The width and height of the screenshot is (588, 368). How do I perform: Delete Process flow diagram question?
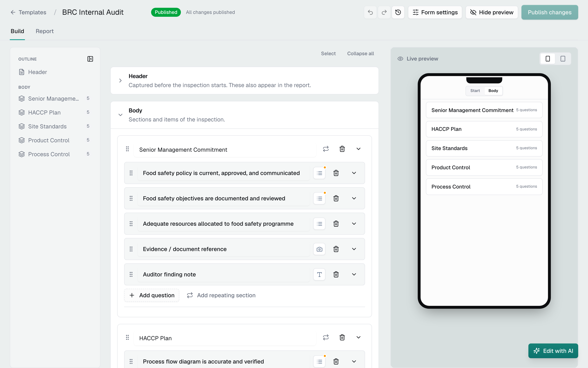(336, 361)
